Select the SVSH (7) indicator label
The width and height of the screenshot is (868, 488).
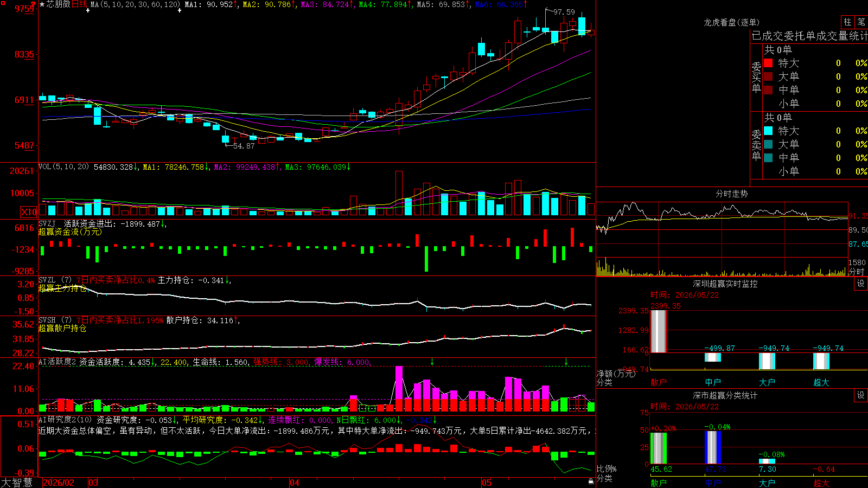[55, 320]
